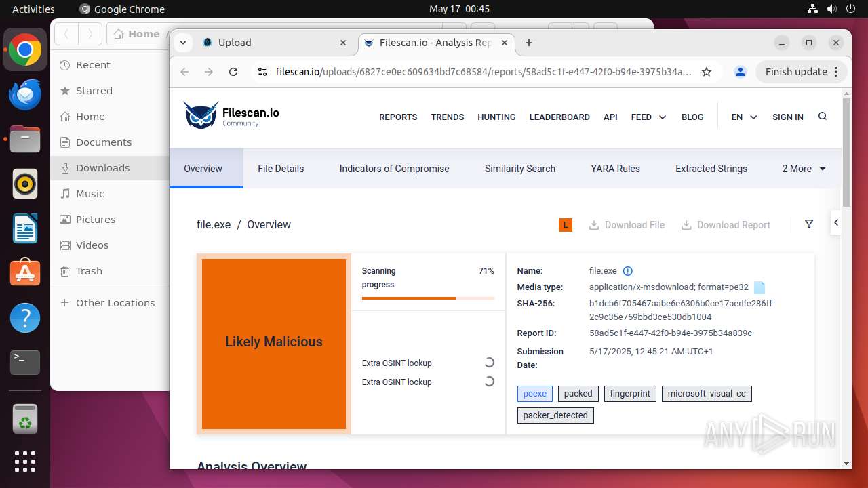
Task: Open the API page link
Action: tap(610, 117)
